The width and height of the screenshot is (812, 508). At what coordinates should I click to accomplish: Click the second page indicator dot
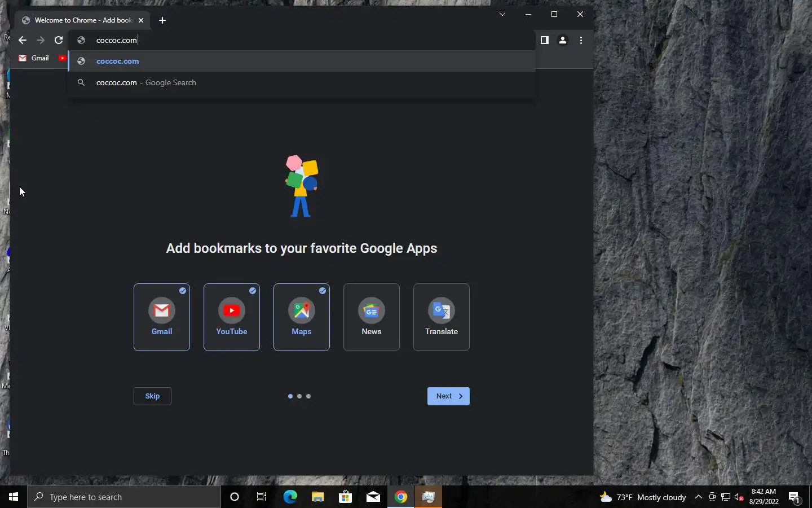[299, 396]
